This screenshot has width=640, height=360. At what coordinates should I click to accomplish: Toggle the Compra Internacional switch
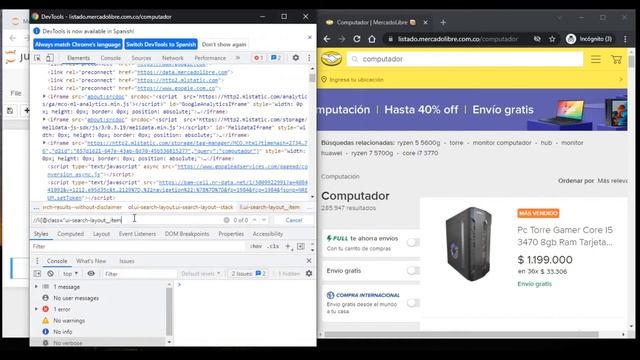tap(413, 302)
